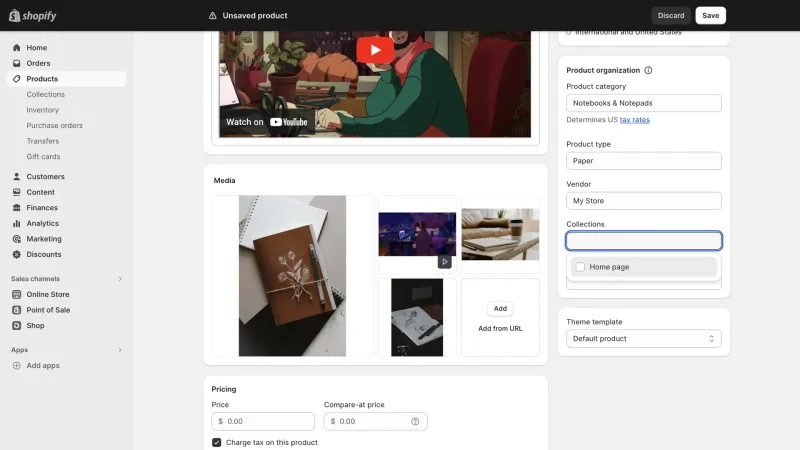This screenshot has height=450, width=800.
Task: Open the tax rates link
Action: 634,120
